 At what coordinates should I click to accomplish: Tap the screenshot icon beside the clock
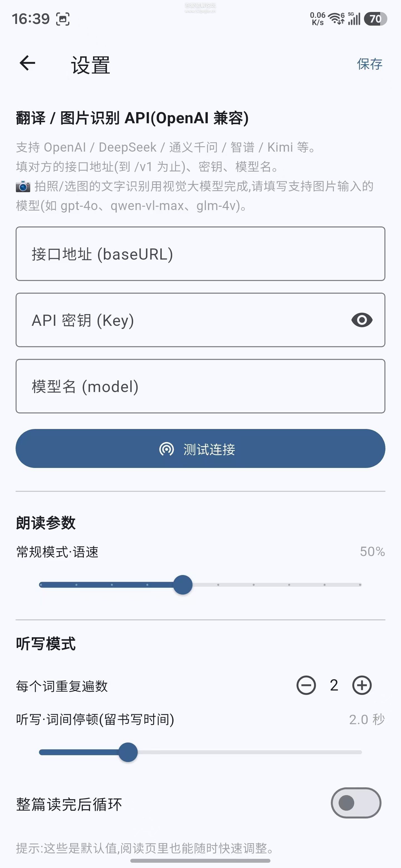[x=63, y=19]
